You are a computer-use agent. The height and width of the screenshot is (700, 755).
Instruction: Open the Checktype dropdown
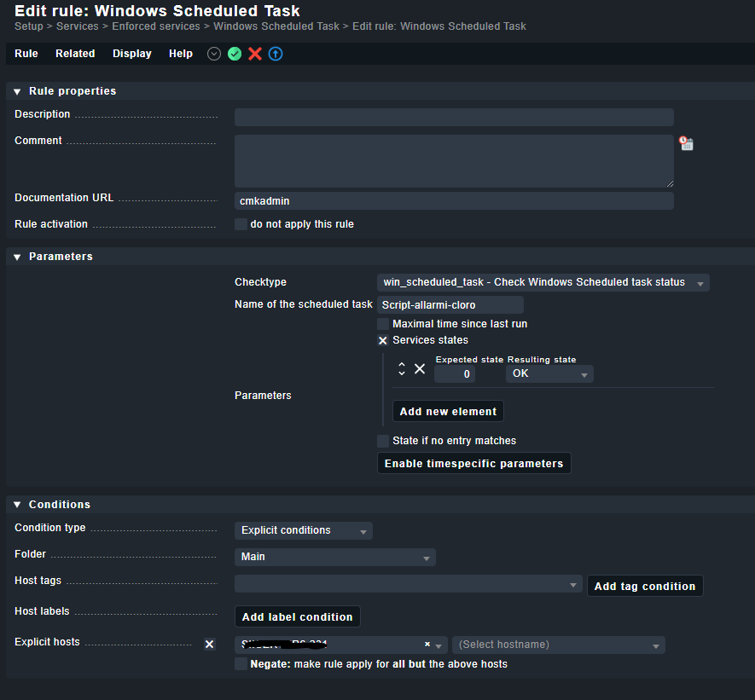coord(543,282)
